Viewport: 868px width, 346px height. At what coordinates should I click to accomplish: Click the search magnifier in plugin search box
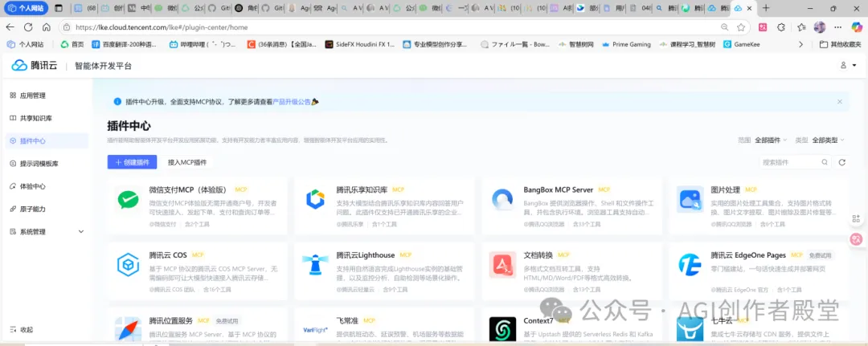[x=825, y=162]
